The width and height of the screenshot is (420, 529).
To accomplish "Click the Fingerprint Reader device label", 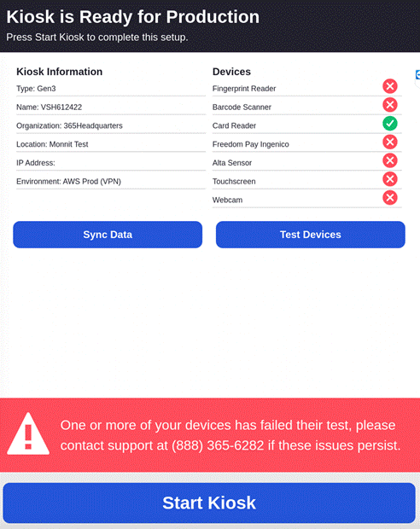I will click(x=244, y=89).
